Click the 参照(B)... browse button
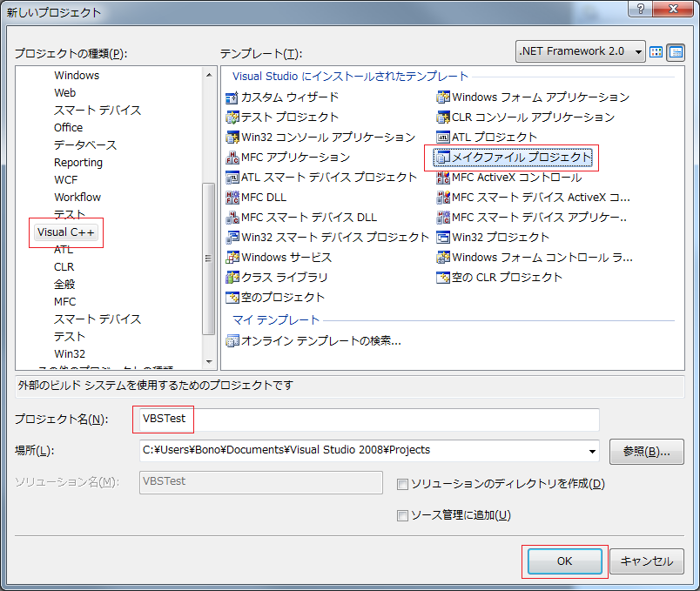This screenshot has height=591, width=700. [647, 451]
